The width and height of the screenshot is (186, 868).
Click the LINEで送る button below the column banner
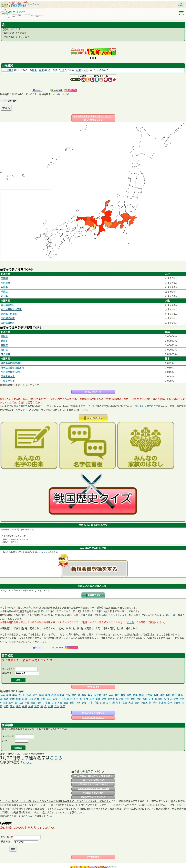click(57, 90)
